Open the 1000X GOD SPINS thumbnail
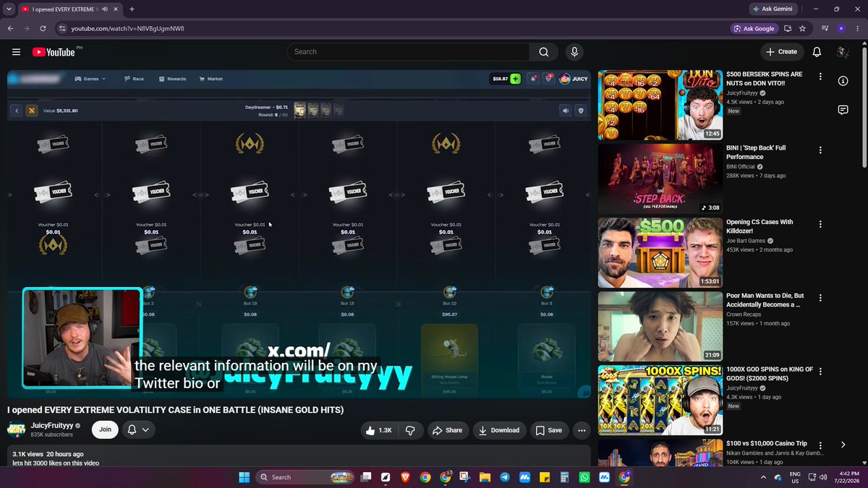 pos(660,400)
